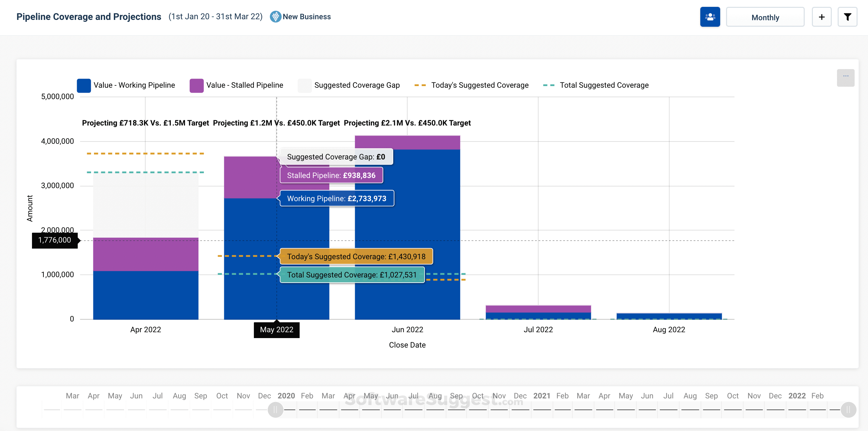The height and width of the screenshot is (431, 868).
Task: Click the Aug 2022 pipeline bar
Action: point(669,316)
